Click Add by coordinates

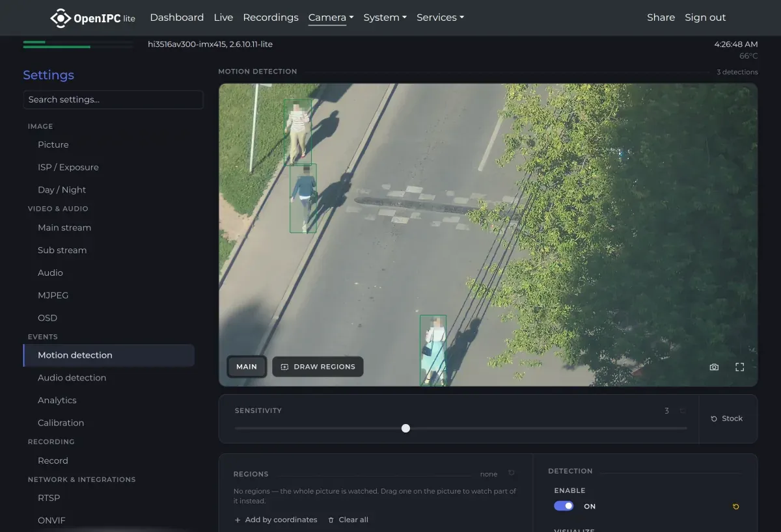point(276,520)
